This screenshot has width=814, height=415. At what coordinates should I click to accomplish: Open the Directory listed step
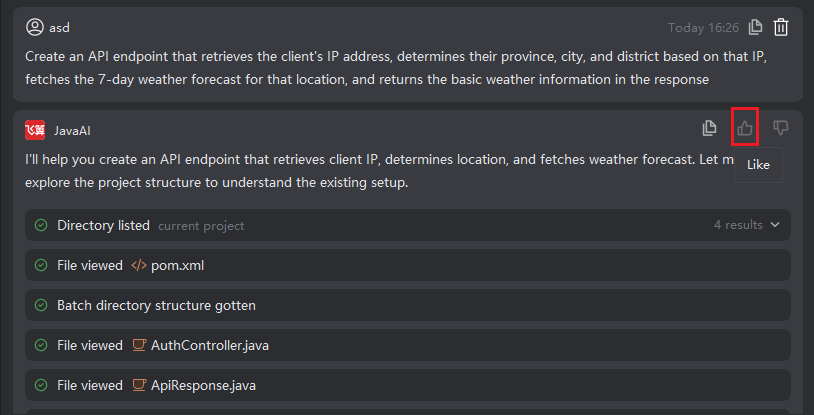coord(103,225)
